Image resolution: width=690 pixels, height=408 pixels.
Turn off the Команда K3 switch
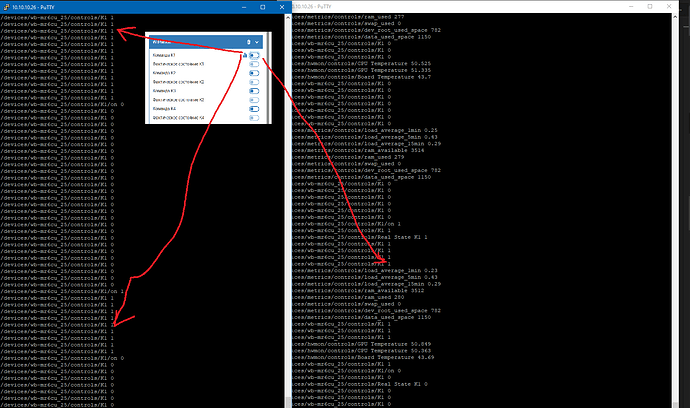point(254,91)
